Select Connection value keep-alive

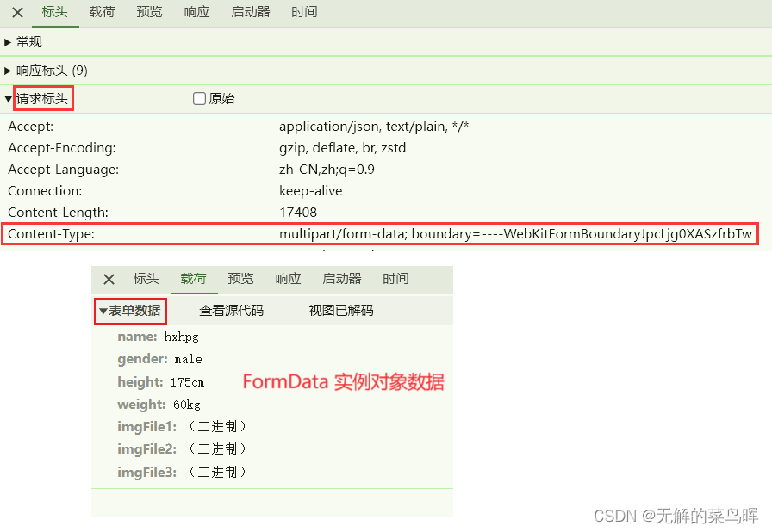point(311,191)
